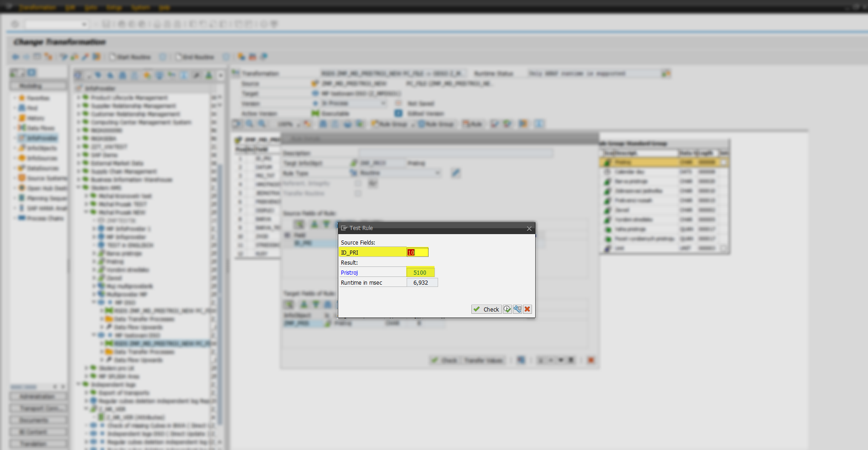Click the zoom-in magnifier icon above the transformation canvas
The height and width of the screenshot is (450, 868).
(249, 124)
